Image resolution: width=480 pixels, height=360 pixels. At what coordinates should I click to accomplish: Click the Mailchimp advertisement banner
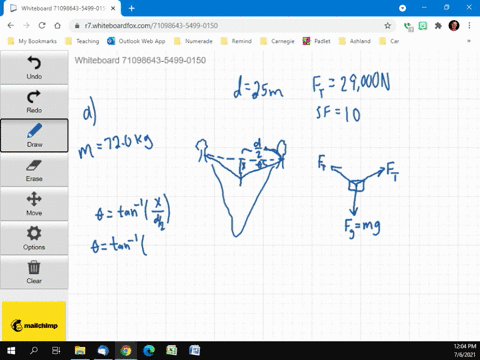point(34,321)
